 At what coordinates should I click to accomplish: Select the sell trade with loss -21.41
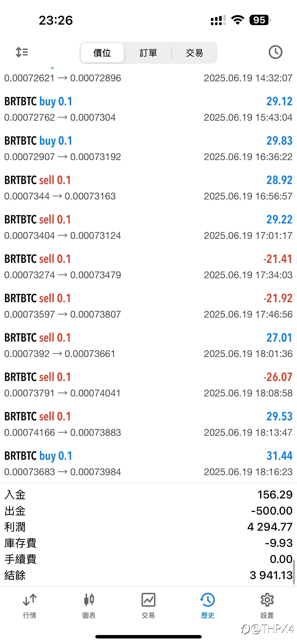pyautogui.click(x=148, y=267)
